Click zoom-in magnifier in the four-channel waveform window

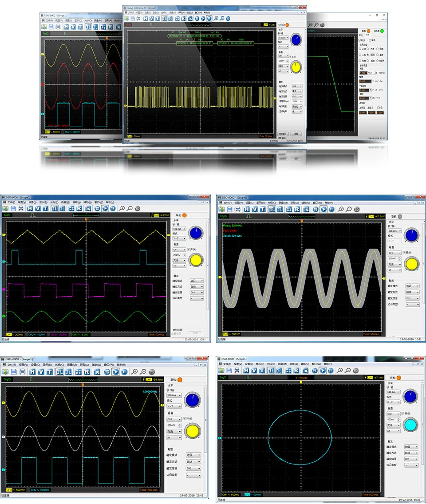[122, 209]
